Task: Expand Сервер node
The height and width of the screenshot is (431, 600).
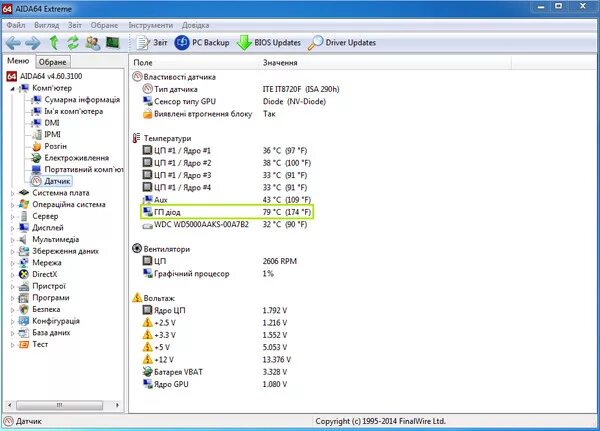Action: pyautogui.click(x=12, y=217)
